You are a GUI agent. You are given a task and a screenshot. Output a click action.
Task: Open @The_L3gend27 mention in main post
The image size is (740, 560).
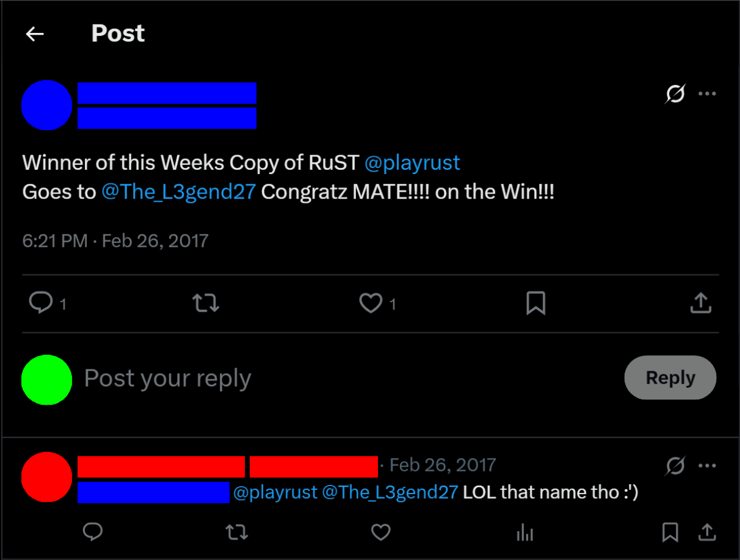click(x=178, y=192)
